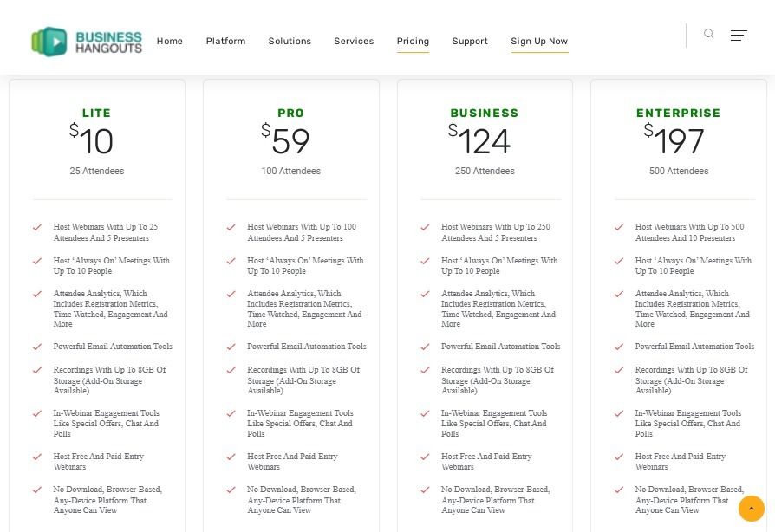Click the ENTERPRISE plan $197 price
This screenshot has height=532, width=775.
coord(674,139)
